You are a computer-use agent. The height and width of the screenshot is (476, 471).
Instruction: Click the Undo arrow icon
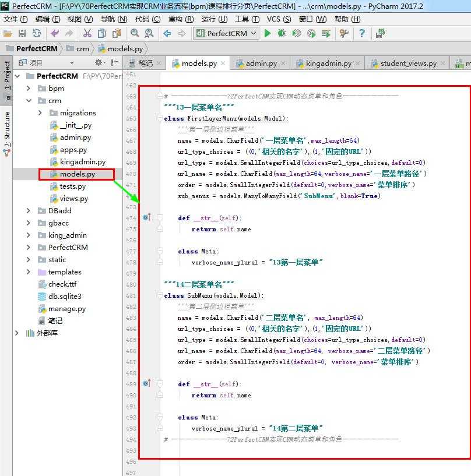pyautogui.click(x=55, y=33)
